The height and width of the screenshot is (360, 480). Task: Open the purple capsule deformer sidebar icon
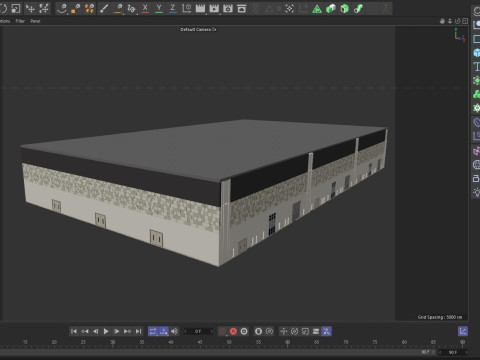[477, 122]
